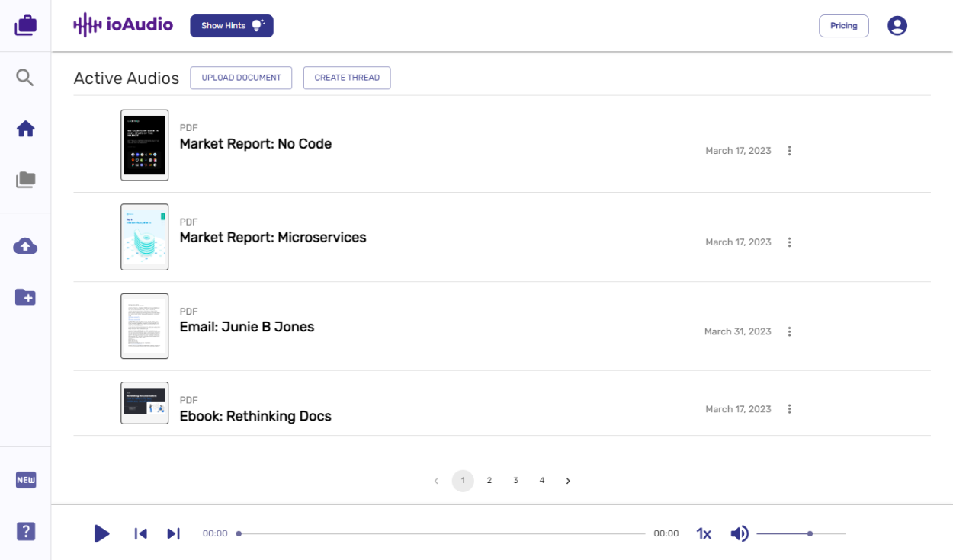Click the March 31, 2023 date
This screenshot has height=560, width=953.
(x=738, y=331)
